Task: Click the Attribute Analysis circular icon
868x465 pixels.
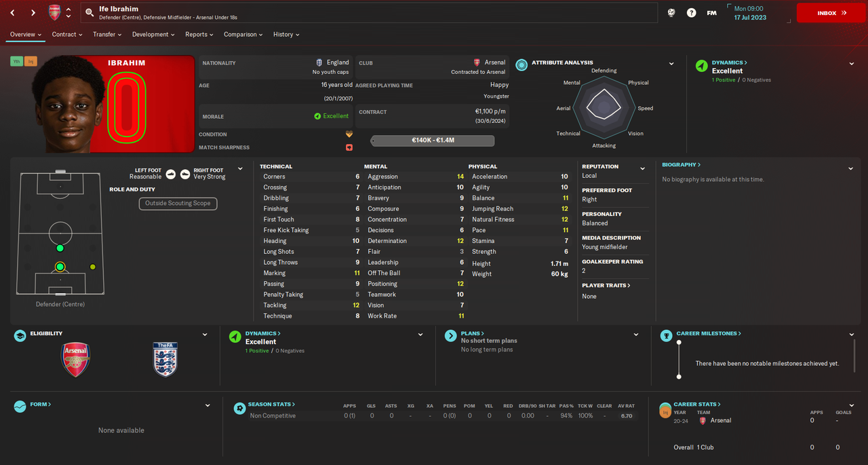Action: tap(521, 65)
